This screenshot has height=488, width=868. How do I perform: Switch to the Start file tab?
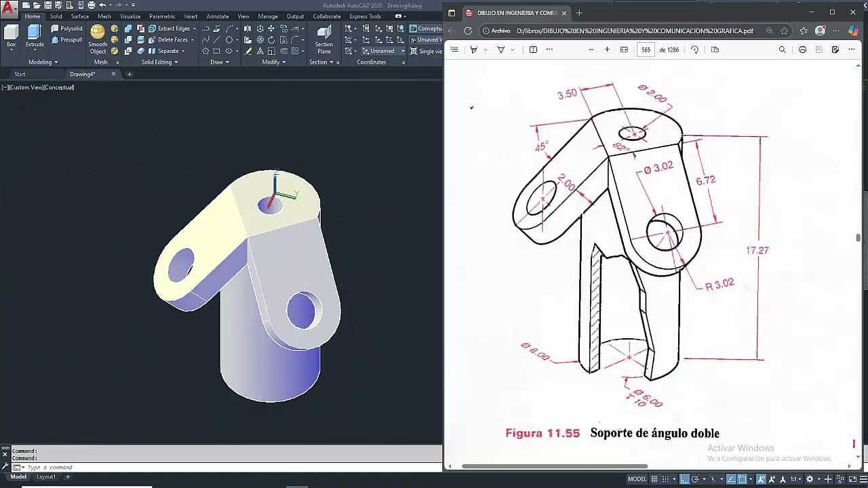pyautogui.click(x=20, y=74)
